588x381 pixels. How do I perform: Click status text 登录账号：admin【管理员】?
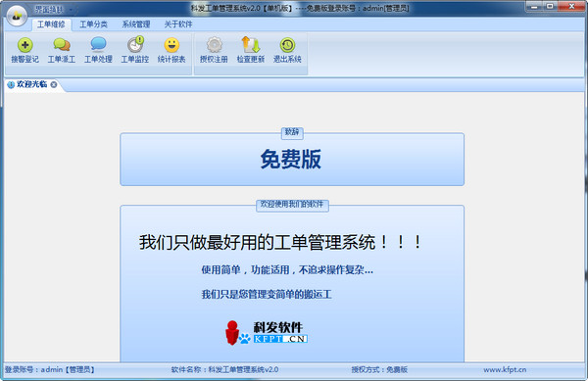(50, 370)
